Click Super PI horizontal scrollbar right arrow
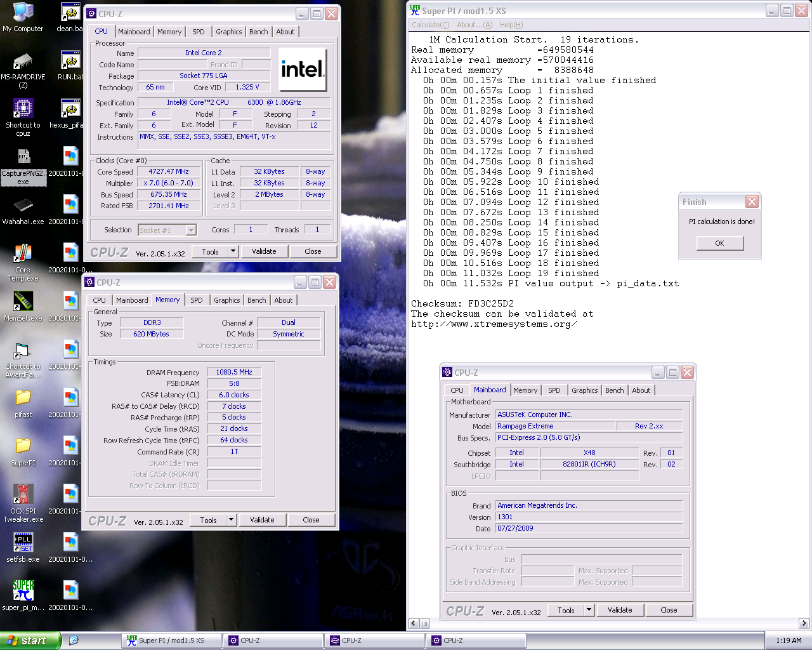The image size is (812, 650). (x=804, y=623)
